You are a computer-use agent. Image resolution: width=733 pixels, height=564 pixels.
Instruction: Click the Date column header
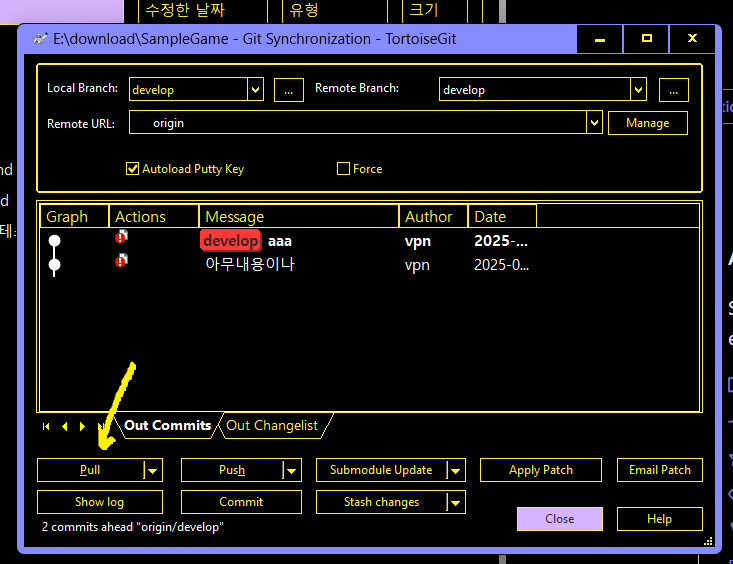coord(502,217)
